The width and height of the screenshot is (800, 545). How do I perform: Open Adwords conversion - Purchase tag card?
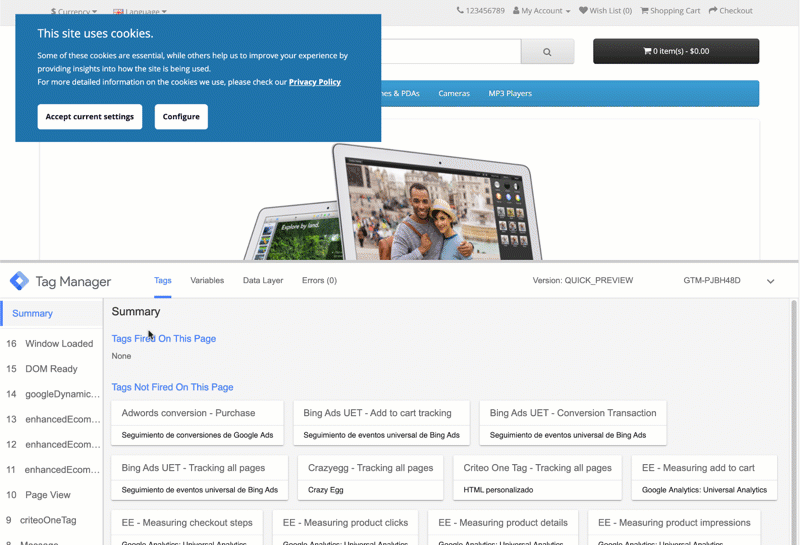tap(197, 424)
